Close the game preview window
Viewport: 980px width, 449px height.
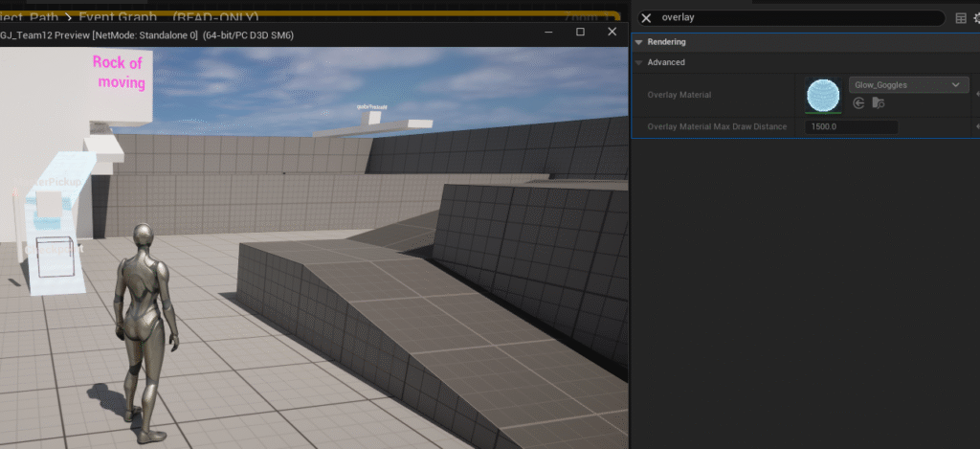click(x=612, y=33)
